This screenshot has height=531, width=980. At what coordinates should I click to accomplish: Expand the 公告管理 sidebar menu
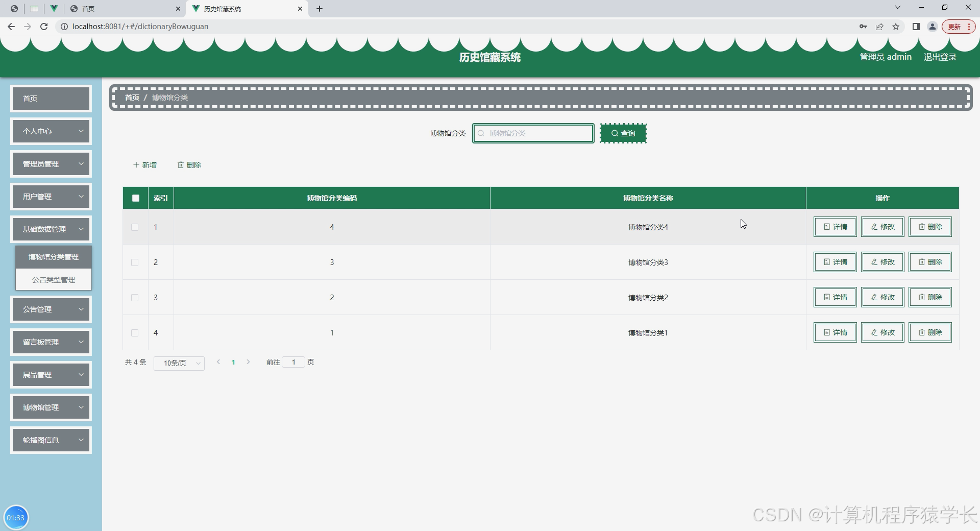[x=51, y=309]
